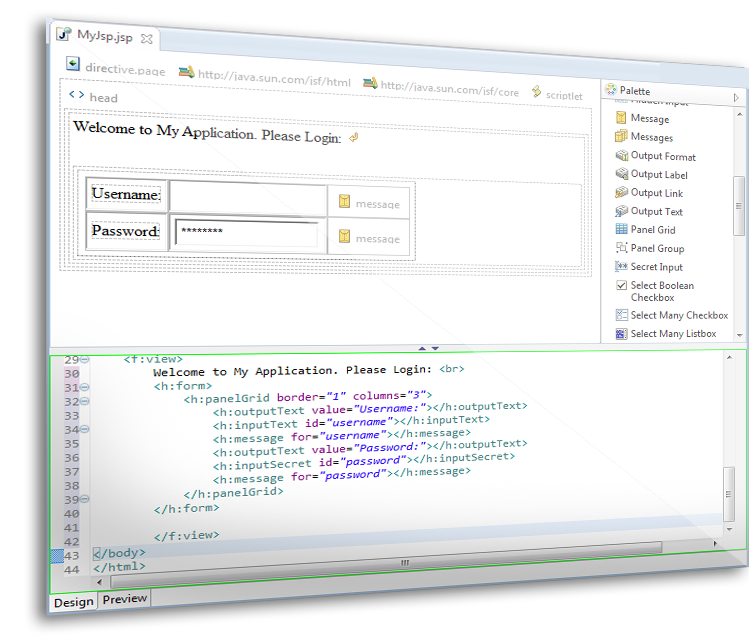Close the MyJsp.jsp editor tab

pos(146,39)
